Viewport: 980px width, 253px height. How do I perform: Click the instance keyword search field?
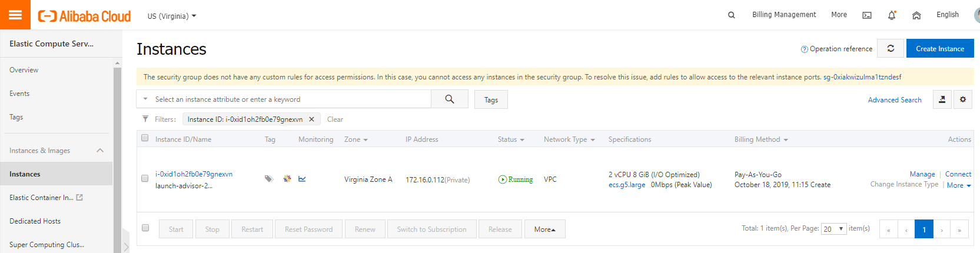288,99
